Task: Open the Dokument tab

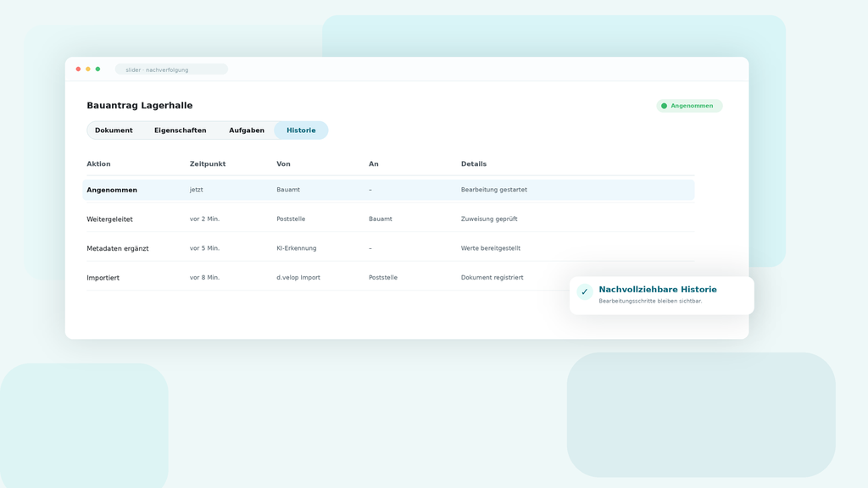Action: (114, 130)
